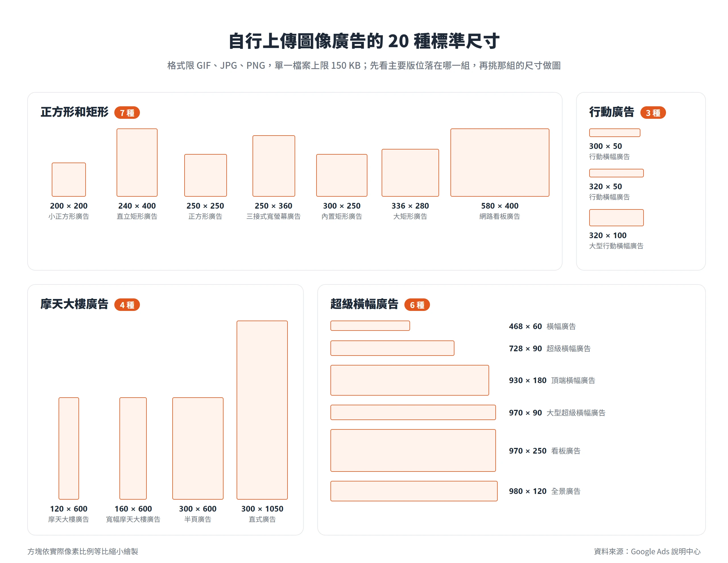The width and height of the screenshot is (728, 563).
Task: Click the '寬幅摩天大樓廣告' label
Action: (x=133, y=519)
